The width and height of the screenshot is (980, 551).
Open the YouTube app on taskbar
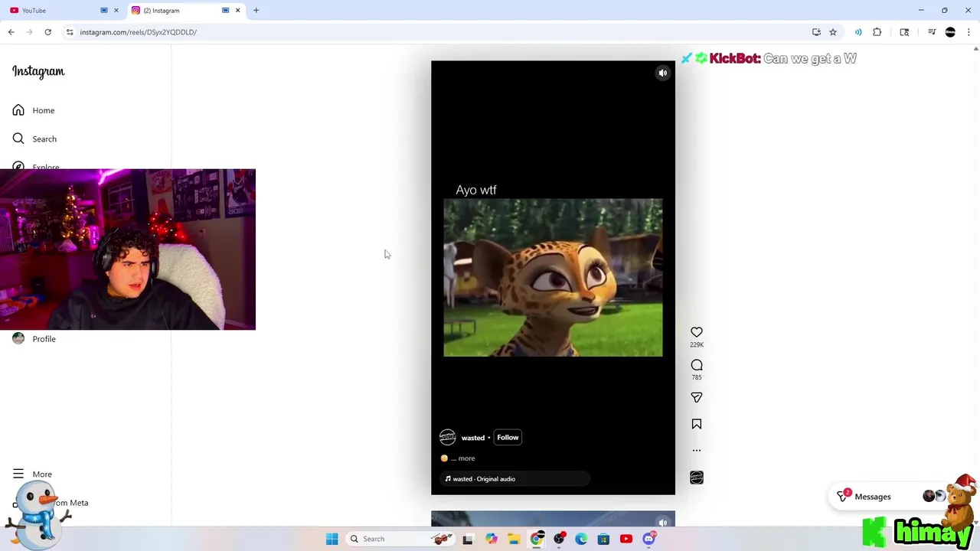click(626, 539)
